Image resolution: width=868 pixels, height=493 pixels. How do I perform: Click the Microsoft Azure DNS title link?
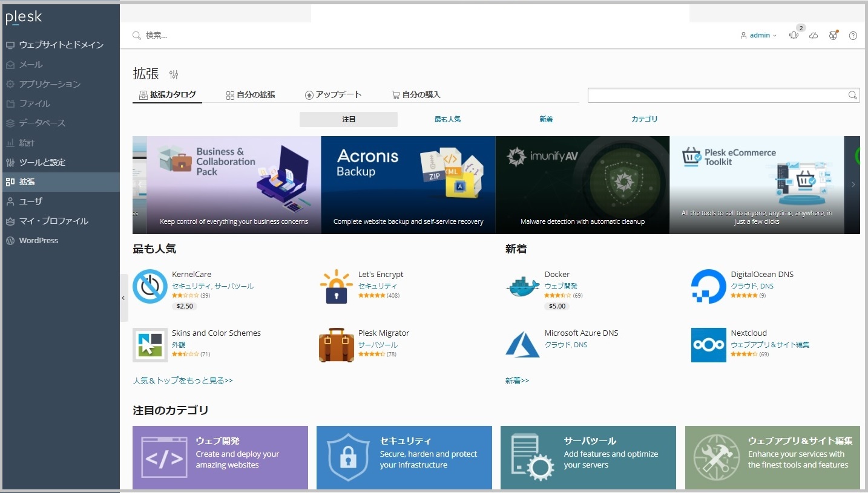582,333
